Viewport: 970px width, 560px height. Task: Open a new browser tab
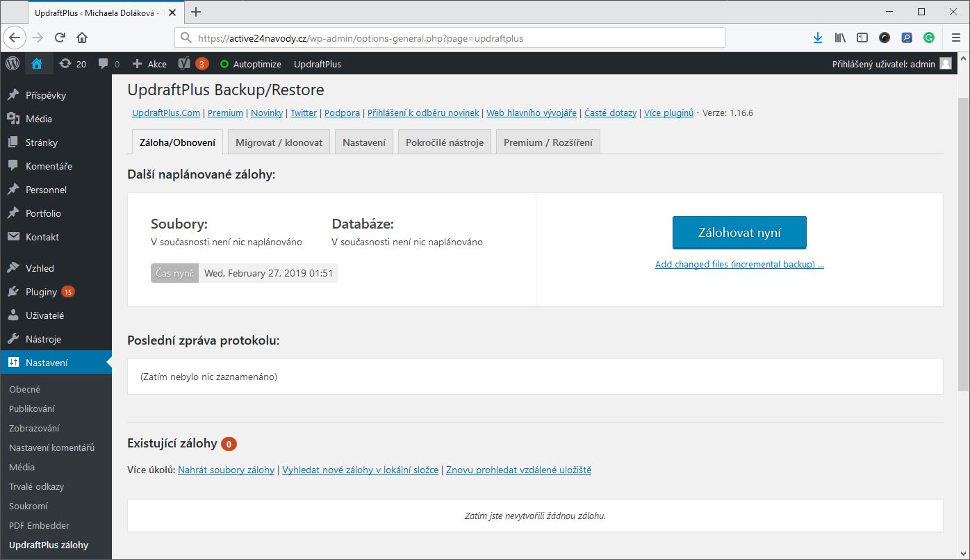tap(196, 12)
